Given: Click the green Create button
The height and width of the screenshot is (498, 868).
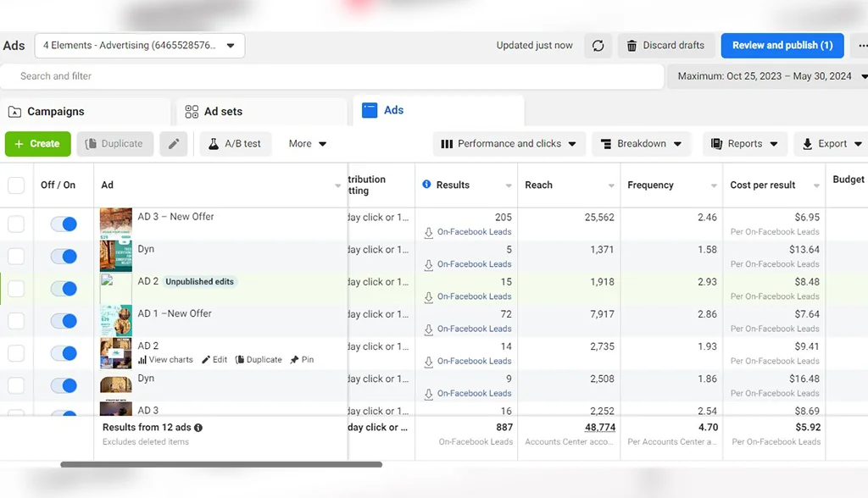Looking at the screenshot, I should pyautogui.click(x=37, y=144).
